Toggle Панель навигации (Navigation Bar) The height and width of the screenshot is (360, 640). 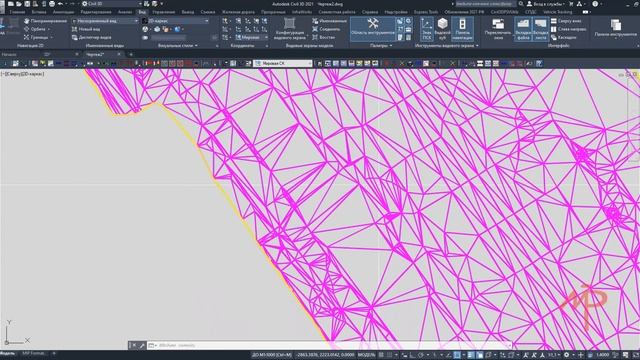tap(462, 29)
